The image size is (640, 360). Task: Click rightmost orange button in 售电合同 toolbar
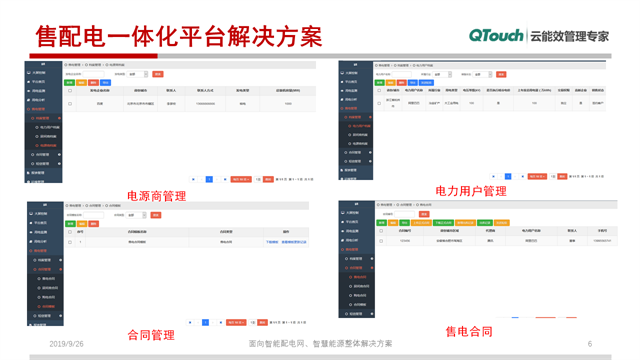[x=502, y=223]
